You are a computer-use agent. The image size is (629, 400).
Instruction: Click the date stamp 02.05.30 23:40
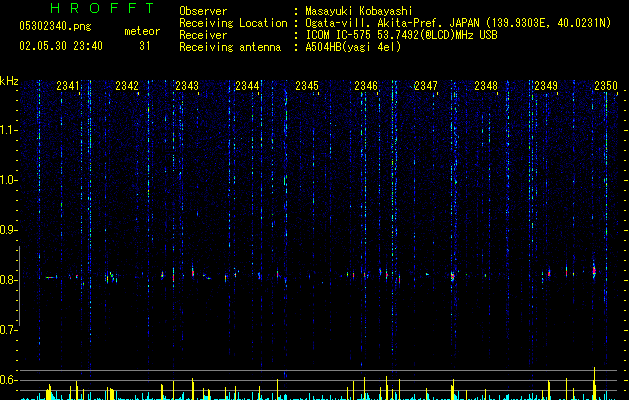tap(61, 46)
